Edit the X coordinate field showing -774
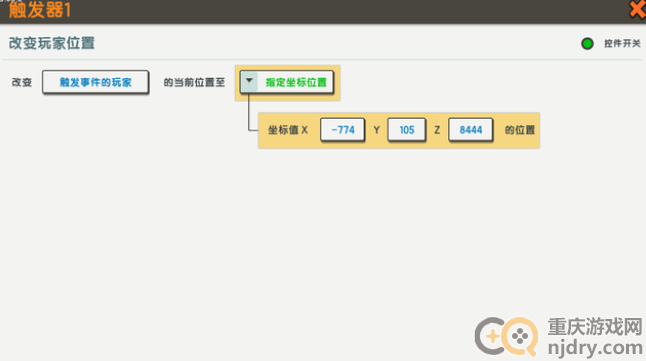The width and height of the screenshot is (646, 361). 343,130
